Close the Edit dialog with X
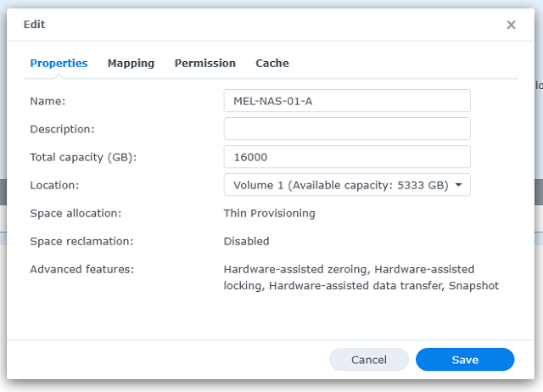The image size is (543, 392). (511, 25)
